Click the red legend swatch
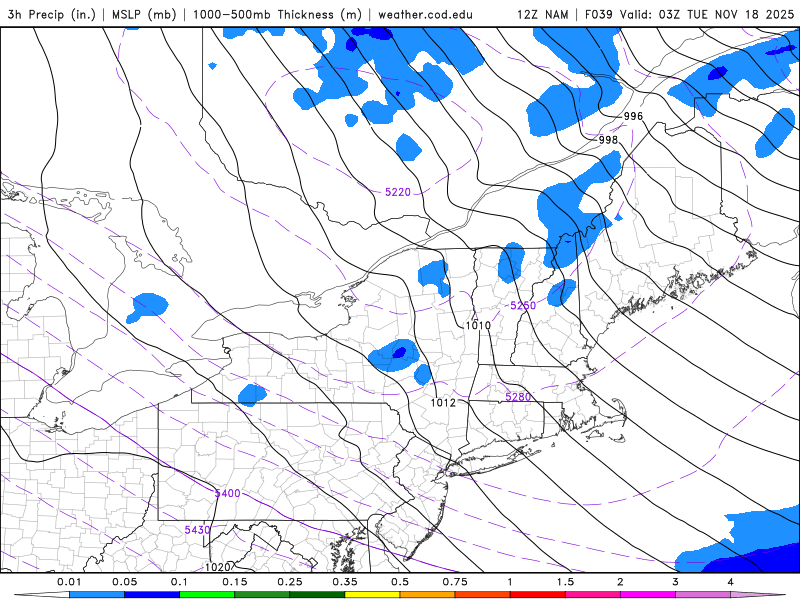The height and width of the screenshot is (600, 800). tap(538, 595)
